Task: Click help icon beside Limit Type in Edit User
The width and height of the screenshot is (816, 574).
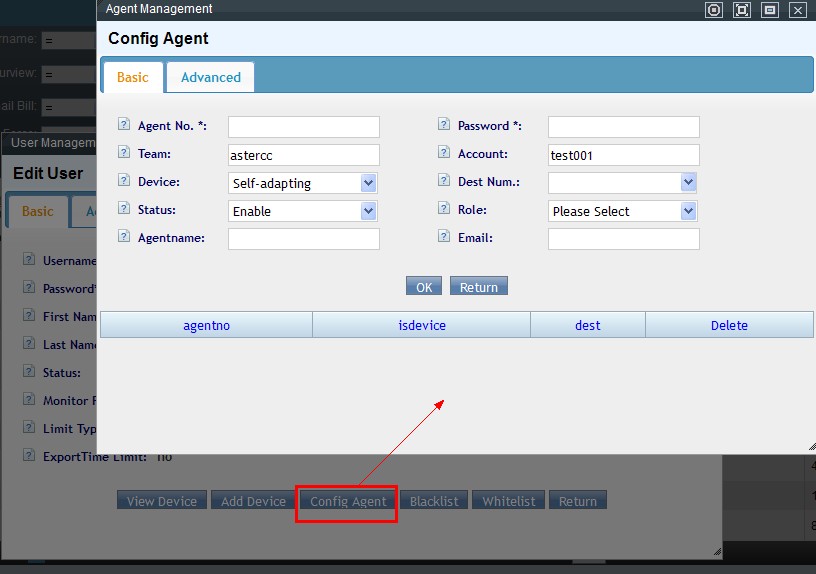Action: pos(29,427)
